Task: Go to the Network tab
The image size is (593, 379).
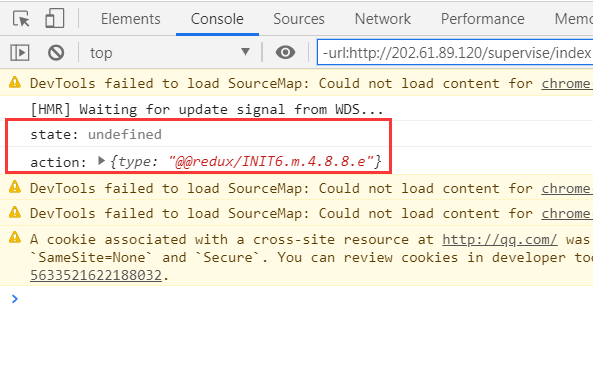Action: (383, 19)
